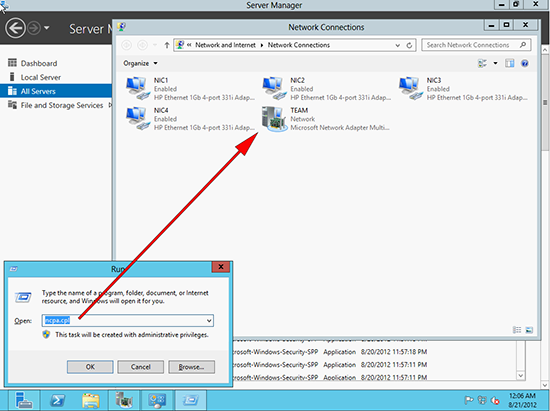Click the refresh icon in address bar
The width and height of the screenshot is (550, 411).
pyautogui.click(x=409, y=45)
